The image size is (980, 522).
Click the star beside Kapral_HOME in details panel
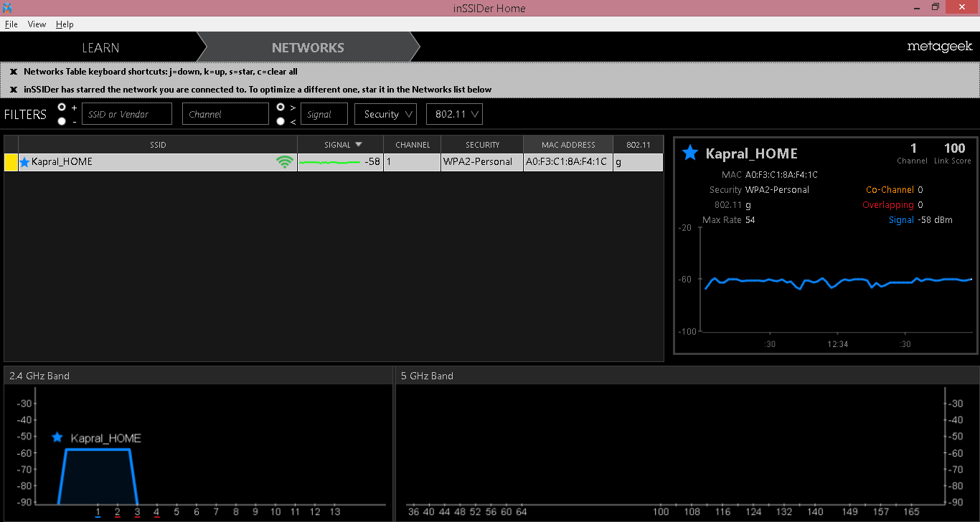[690, 153]
